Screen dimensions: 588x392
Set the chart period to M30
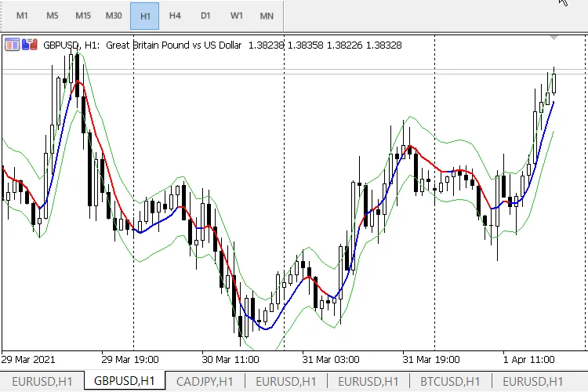point(114,16)
